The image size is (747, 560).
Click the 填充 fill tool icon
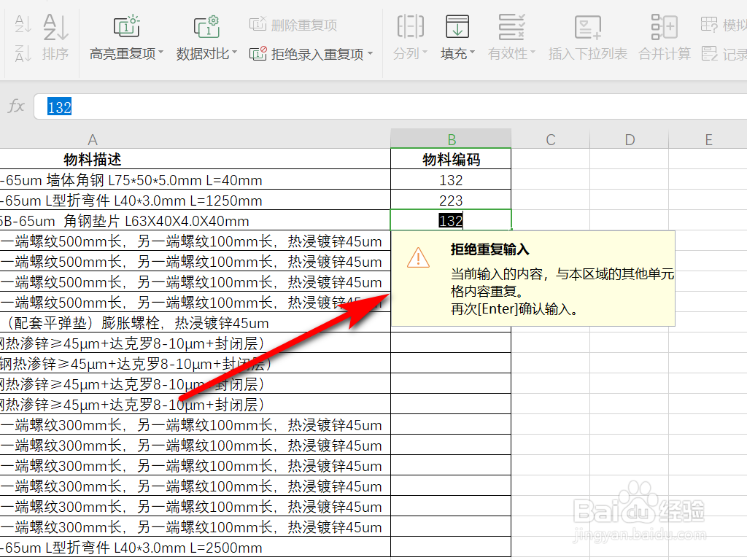457,26
